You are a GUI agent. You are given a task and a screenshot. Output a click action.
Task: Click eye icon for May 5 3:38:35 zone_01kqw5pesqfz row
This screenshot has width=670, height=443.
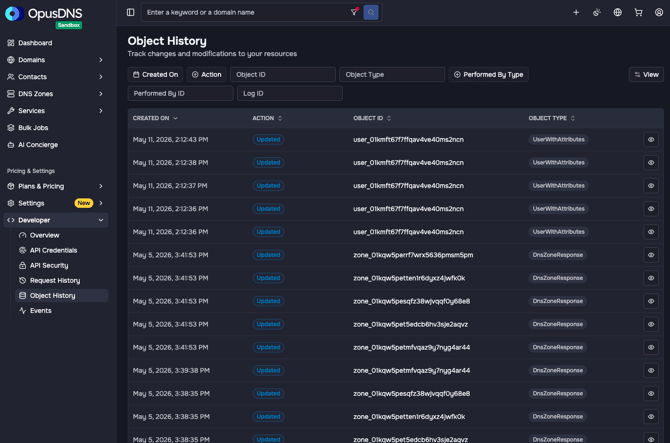click(x=651, y=393)
